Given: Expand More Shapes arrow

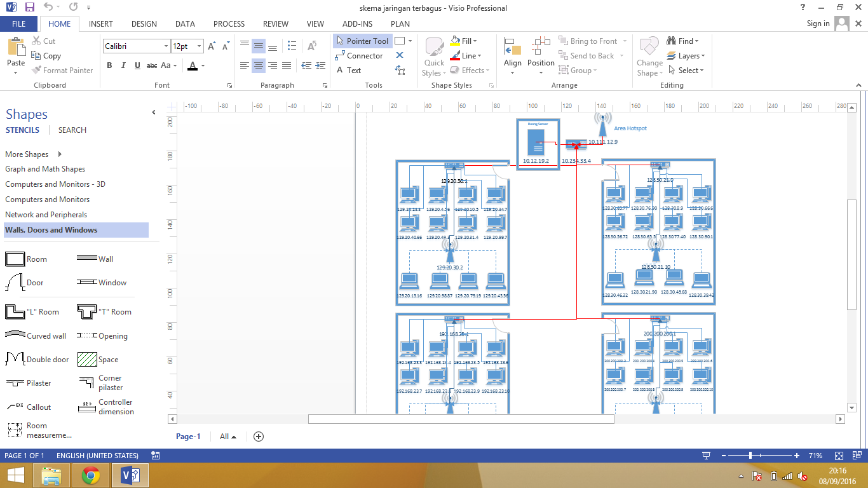Looking at the screenshot, I should (60, 154).
